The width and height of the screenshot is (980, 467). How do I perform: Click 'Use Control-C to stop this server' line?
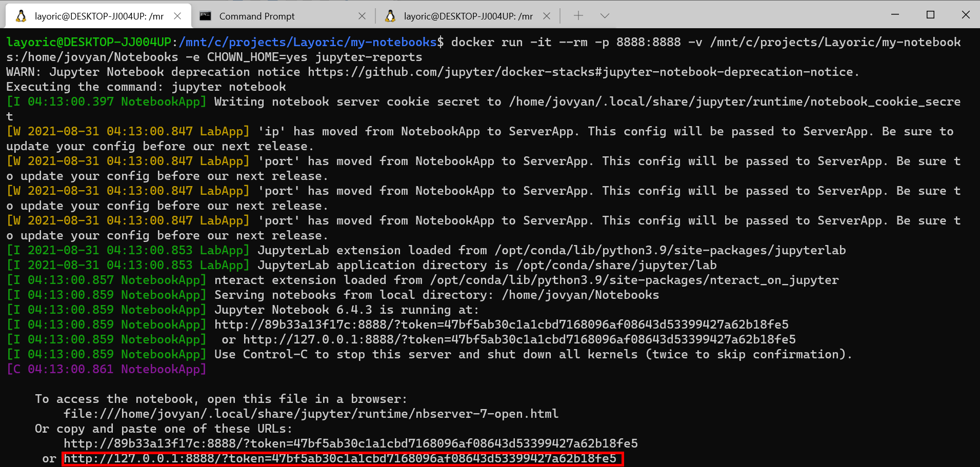pos(533,354)
